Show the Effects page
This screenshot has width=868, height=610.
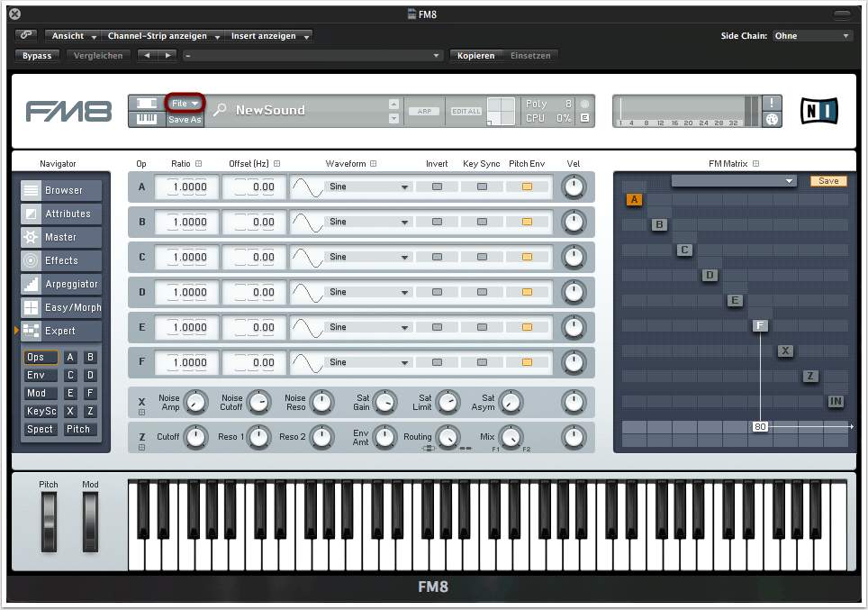pyautogui.click(x=61, y=260)
